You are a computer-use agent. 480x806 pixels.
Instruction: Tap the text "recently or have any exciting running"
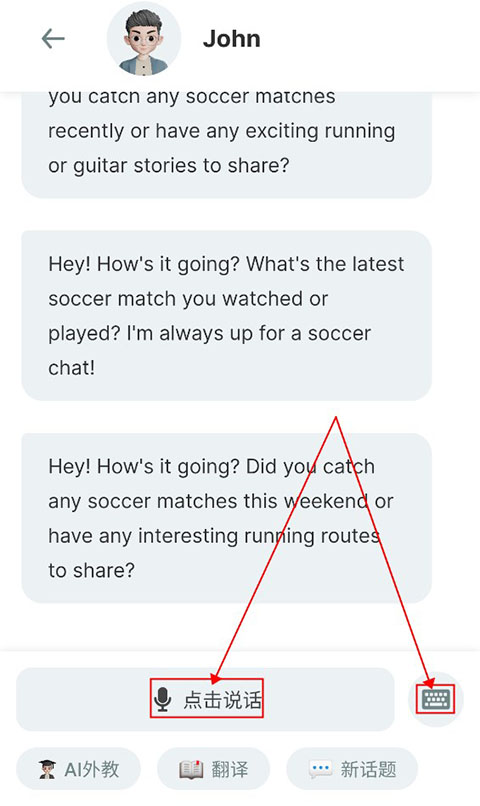[221, 131]
